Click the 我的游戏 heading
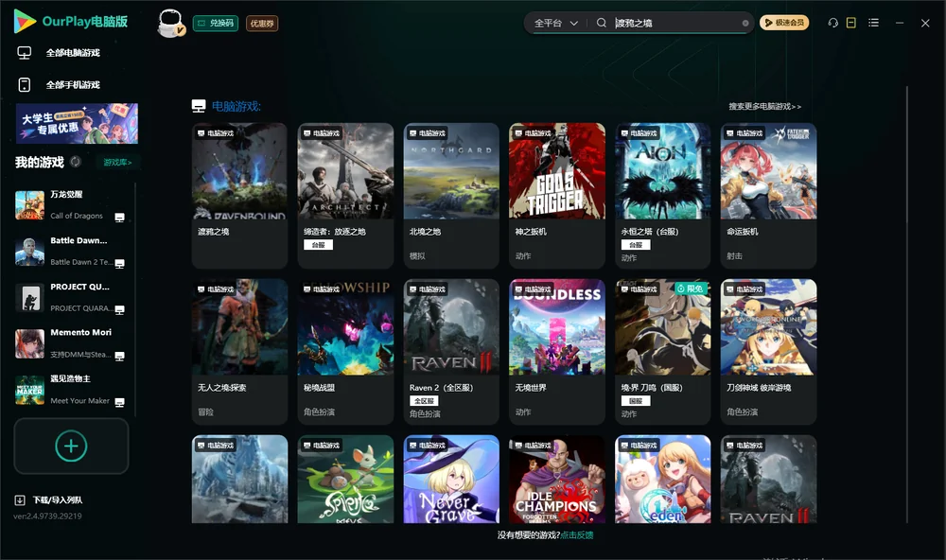The image size is (946, 560). point(39,162)
